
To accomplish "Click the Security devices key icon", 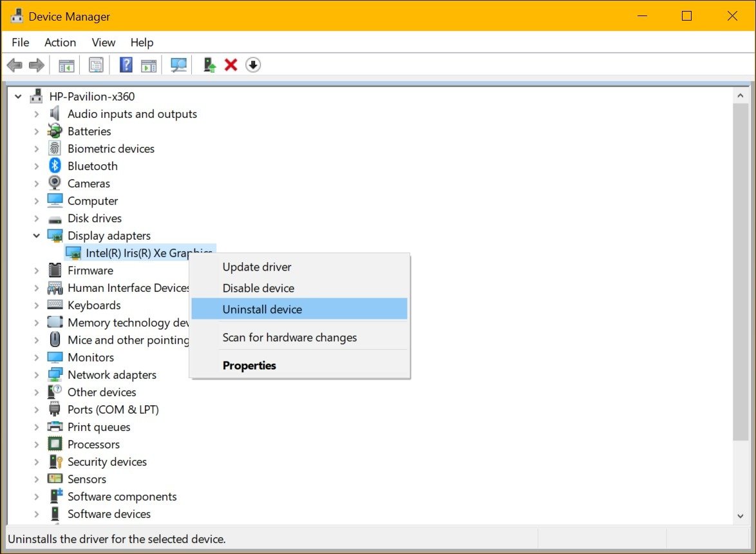I will (x=55, y=461).
